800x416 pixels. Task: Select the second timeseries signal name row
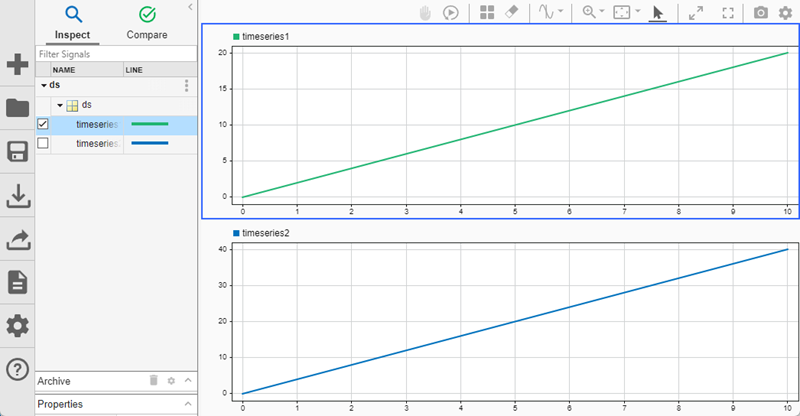tap(98, 144)
